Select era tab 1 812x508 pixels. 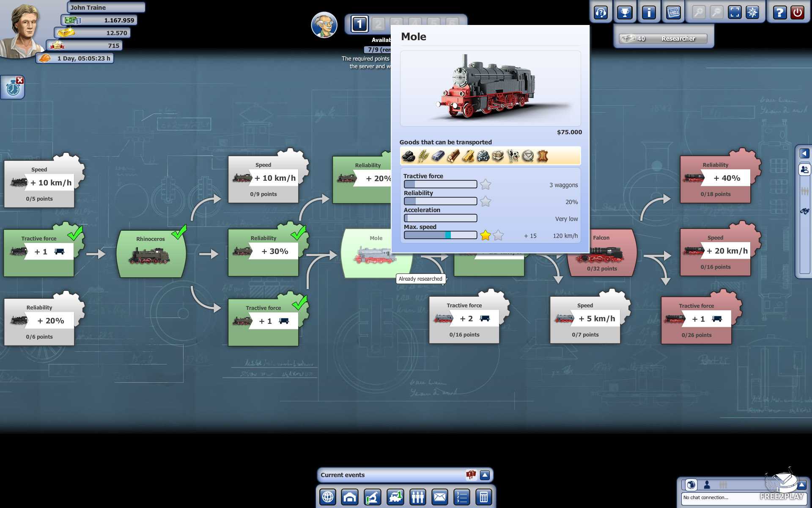coord(359,24)
